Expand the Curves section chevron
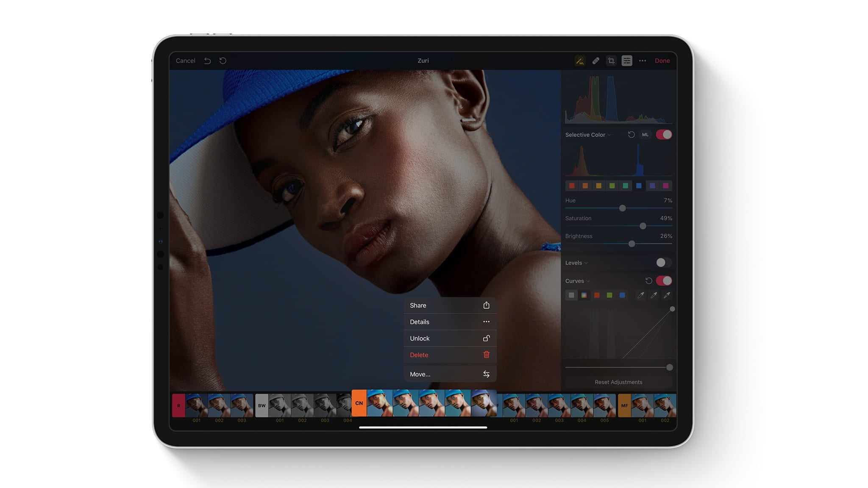 (588, 281)
